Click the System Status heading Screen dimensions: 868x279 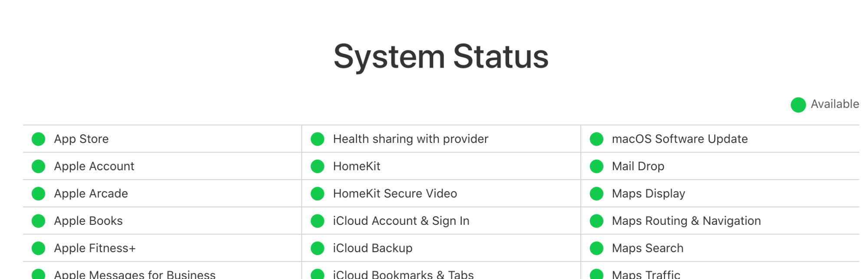(441, 57)
